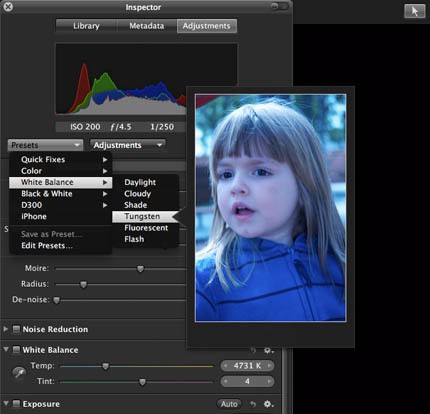The image size is (430, 414).
Task: Apply the Daylight white balance preset
Action: click(146, 182)
